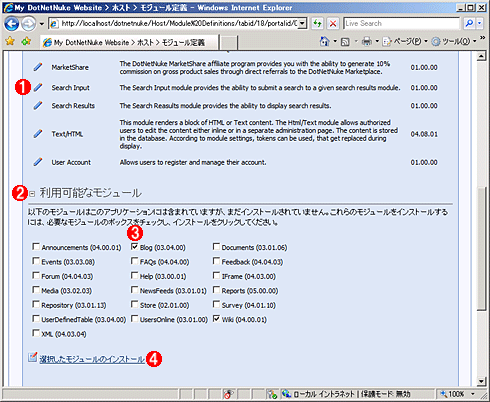Check the XML module checkbox
490x402 pixels.
click(36, 333)
